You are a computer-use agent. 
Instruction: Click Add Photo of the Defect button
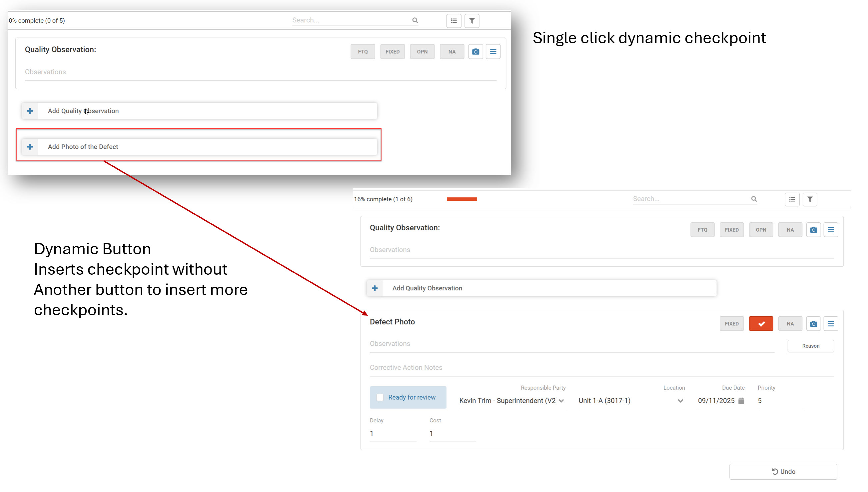pyautogui.click(x=199, y=147)
